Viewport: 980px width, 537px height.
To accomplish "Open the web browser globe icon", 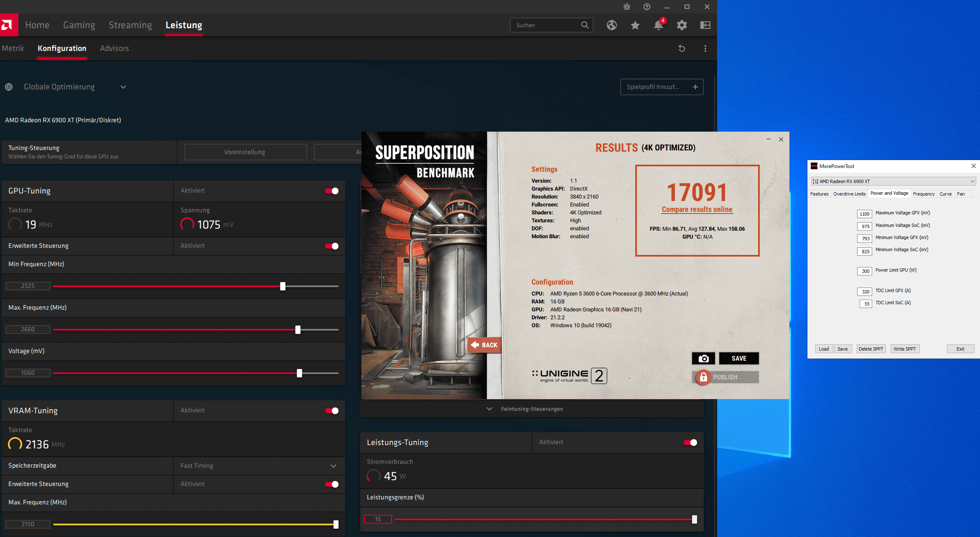I will point(611,25).
